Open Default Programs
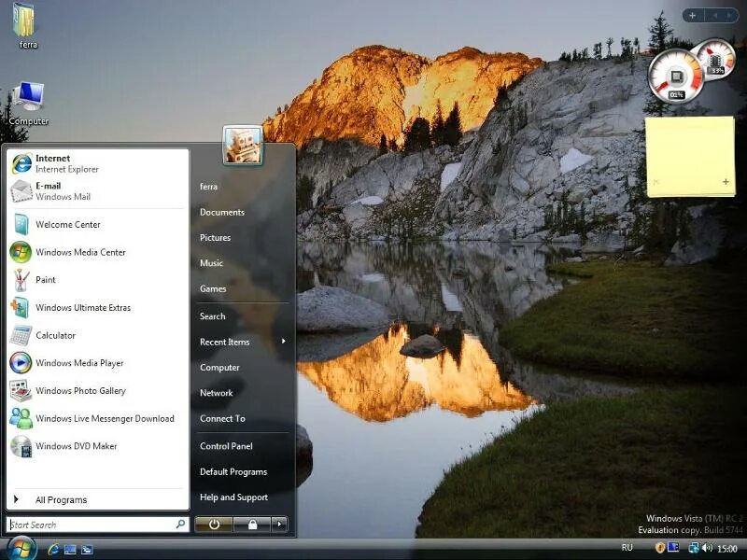The height and width of the screenshot is (560, 747). click(233, 472)
